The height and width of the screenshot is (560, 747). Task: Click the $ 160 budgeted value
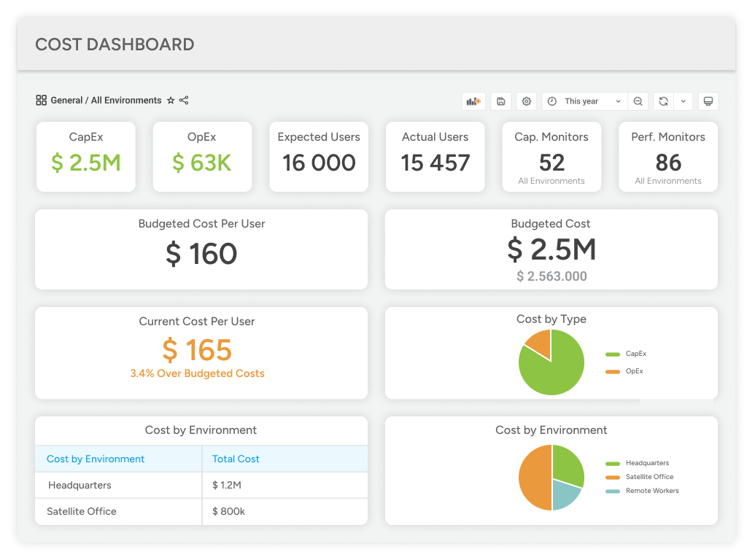click(x=201, y=253)
